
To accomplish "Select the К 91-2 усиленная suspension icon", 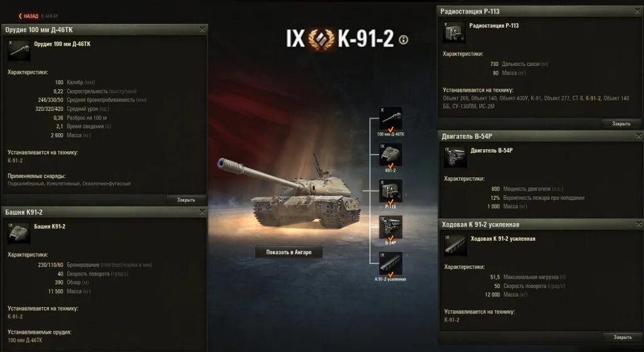I will point(391,263).
